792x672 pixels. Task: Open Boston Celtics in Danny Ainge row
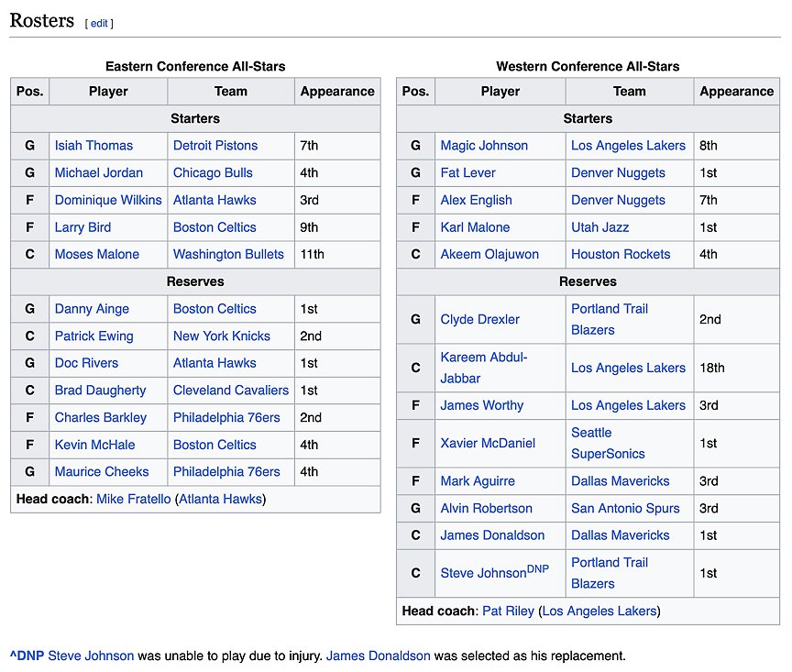click(214, 309)
